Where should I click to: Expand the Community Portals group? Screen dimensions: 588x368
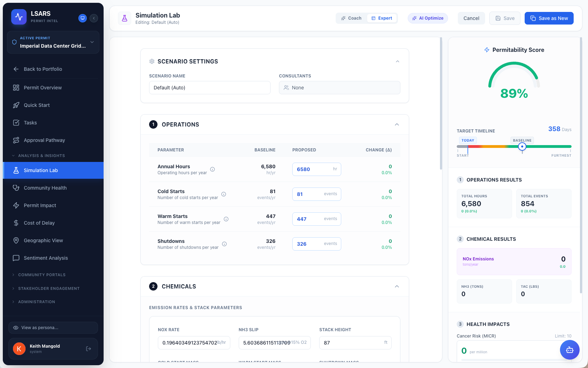click(53, 275)
